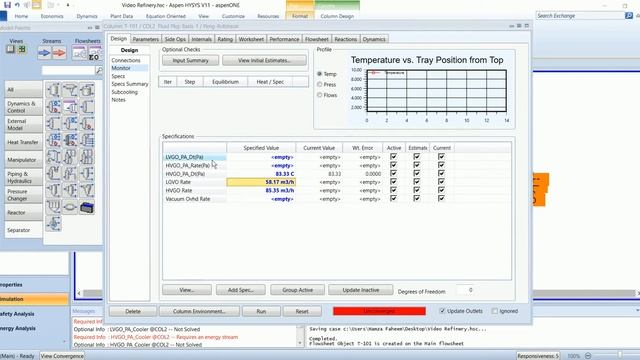Click the Add Spec button

coord(240,290)
